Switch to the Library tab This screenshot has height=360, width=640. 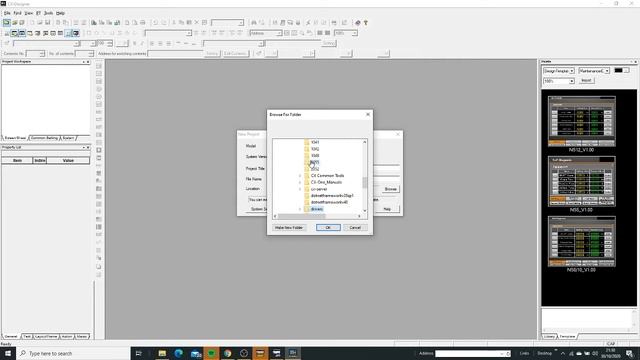click(x=549, y=336)
